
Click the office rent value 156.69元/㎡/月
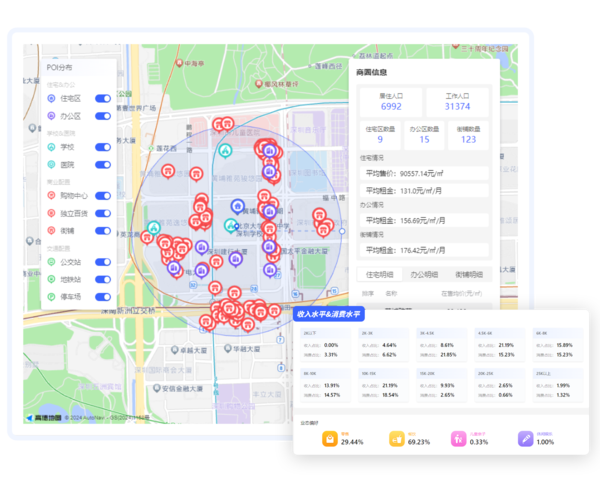[422, 221]
